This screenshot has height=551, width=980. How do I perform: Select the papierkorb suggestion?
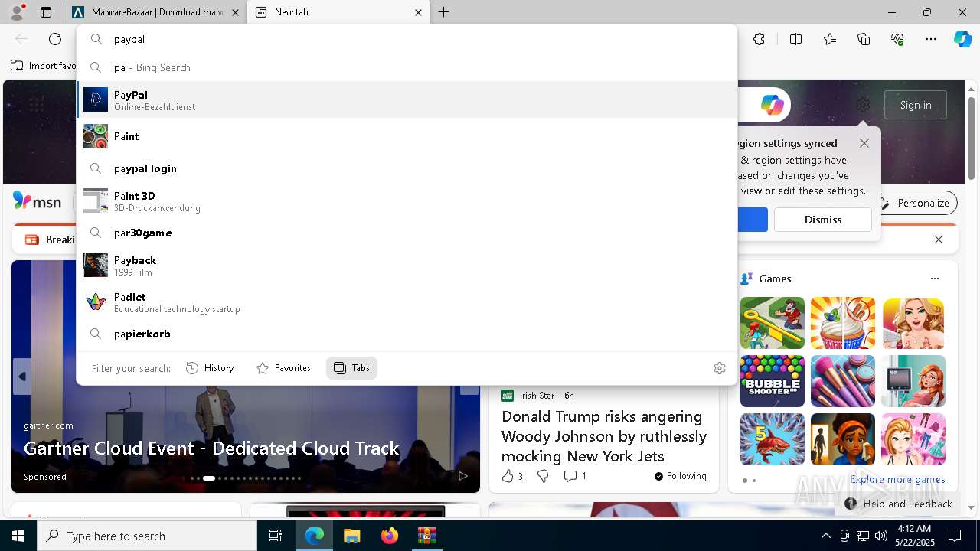coord(407,334)
